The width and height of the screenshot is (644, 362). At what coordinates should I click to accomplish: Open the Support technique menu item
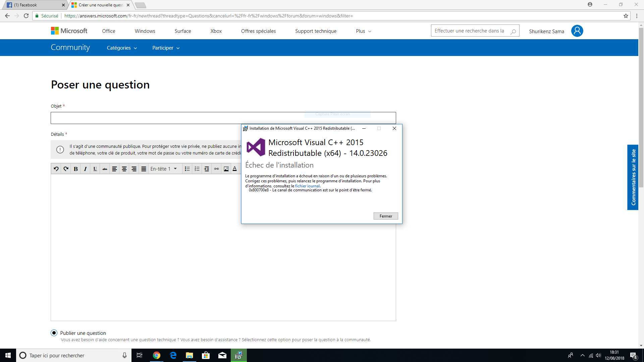click(316, 31)
